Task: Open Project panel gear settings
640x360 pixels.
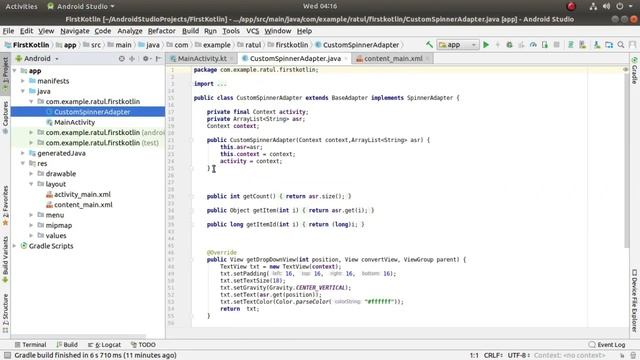Action: point(146,58)
